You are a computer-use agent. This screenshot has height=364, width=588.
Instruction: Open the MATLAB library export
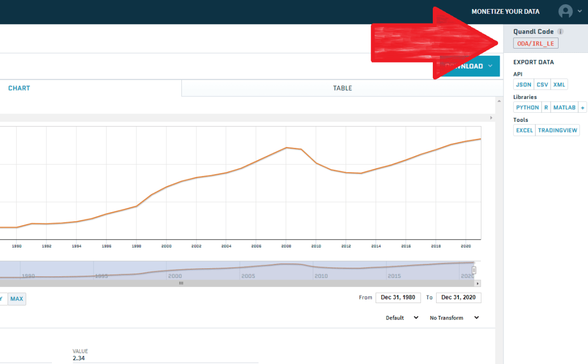click(x=564, y=107)
